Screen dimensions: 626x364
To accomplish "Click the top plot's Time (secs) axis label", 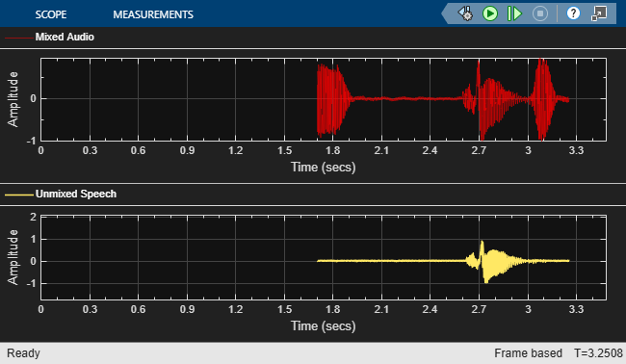I will [x=323, y=167].
